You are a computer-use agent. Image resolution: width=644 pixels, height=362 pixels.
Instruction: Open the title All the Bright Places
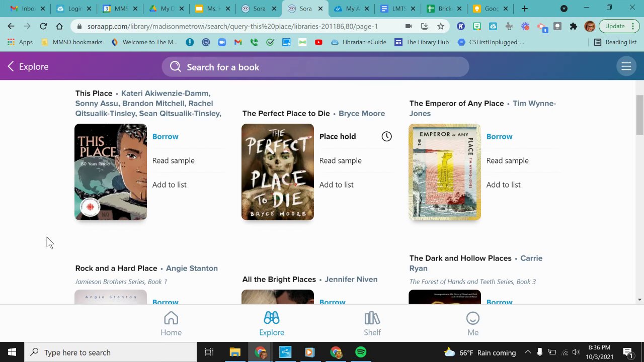point(279,279)
